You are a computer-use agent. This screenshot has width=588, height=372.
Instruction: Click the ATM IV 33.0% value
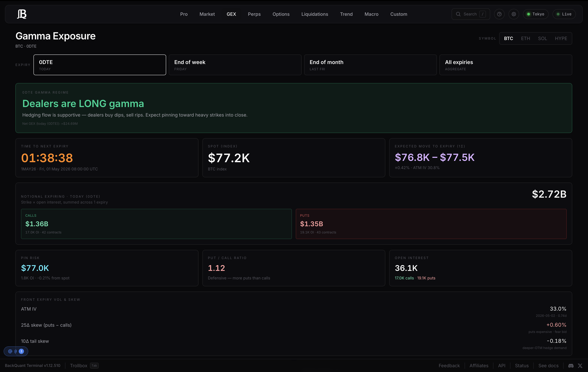(x=558, y=309)
